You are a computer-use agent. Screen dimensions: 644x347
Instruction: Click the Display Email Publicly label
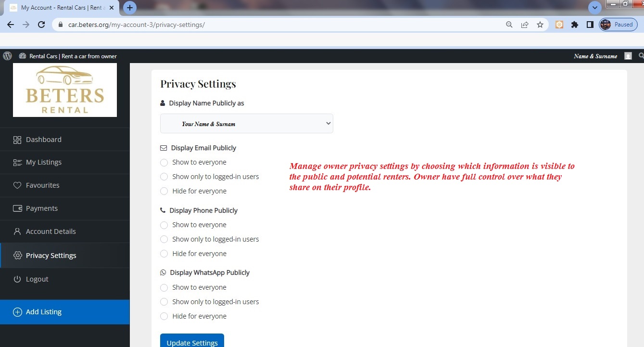point(203,148)
